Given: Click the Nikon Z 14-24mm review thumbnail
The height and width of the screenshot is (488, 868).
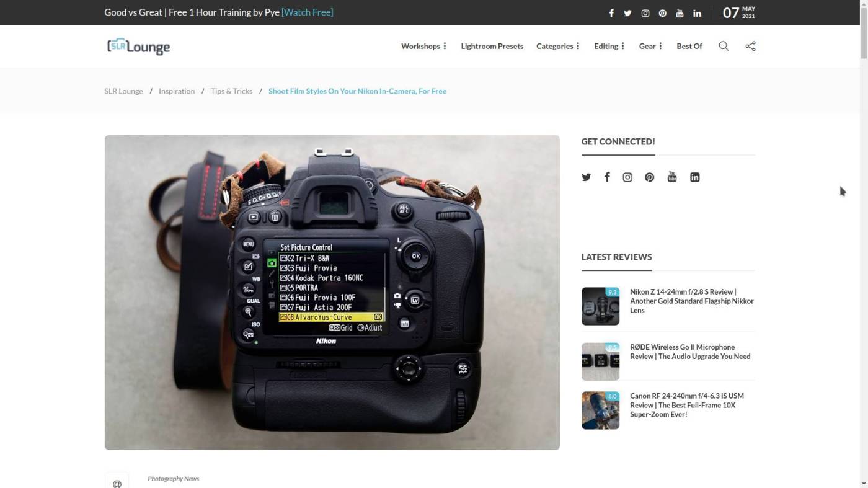Looking at the screenshot, I should pos(600,306).
